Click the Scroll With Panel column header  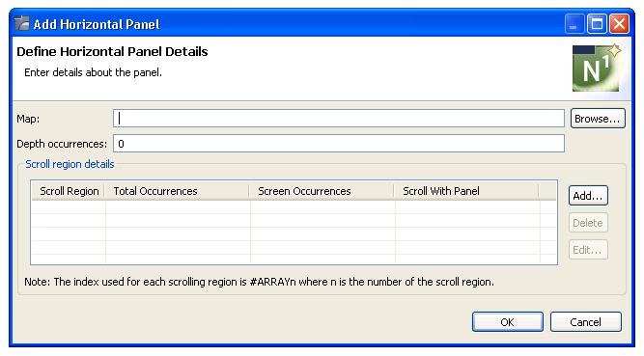click(466, 191)
